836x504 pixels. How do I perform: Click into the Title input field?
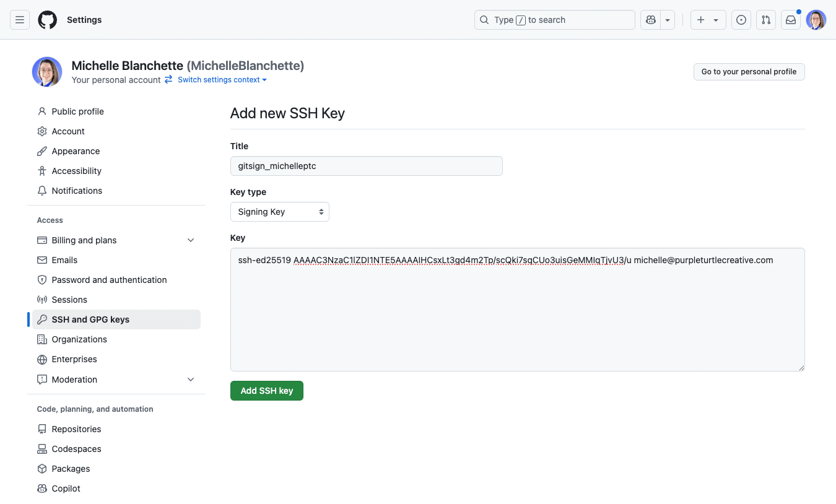pyautogui.click(x=366, y=166)
